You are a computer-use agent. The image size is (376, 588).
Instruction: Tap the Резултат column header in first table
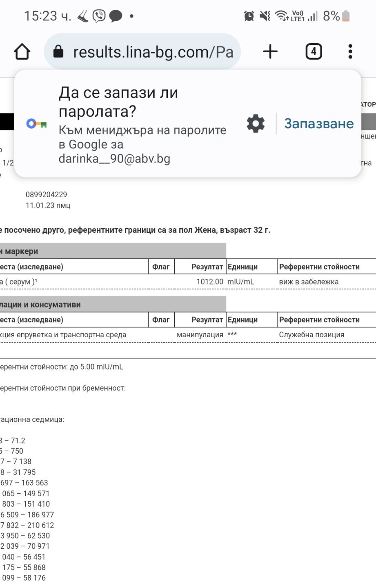coord(207,267)
